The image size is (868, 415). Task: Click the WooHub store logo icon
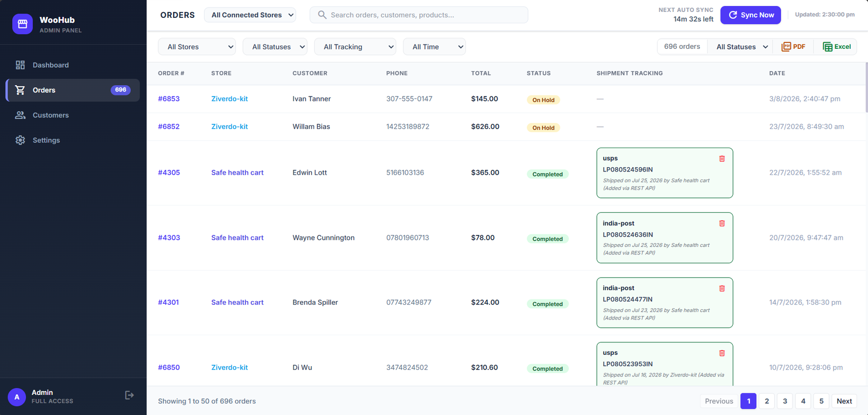(22, 24)
